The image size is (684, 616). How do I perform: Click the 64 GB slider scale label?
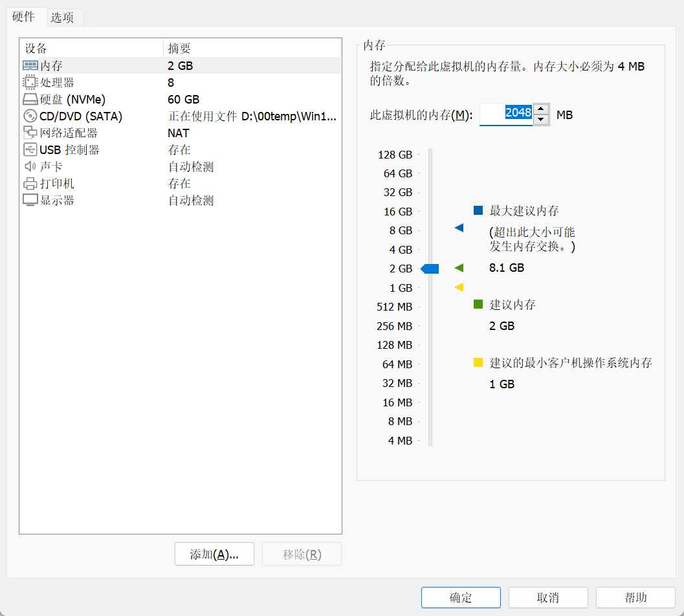[398, 173]
